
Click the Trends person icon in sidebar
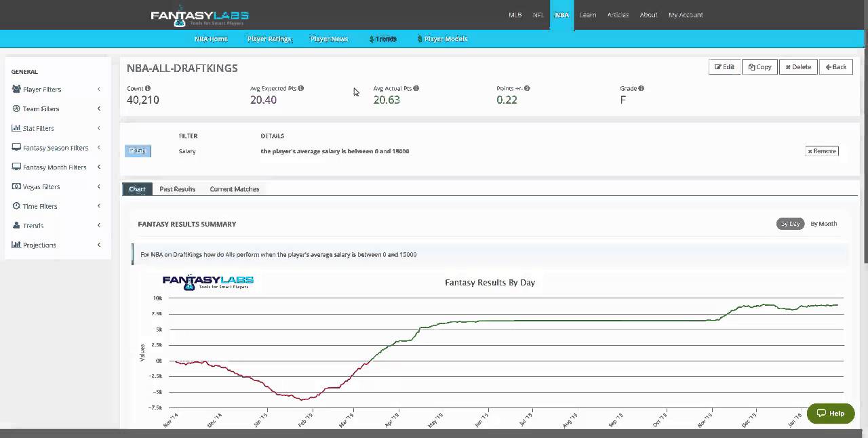(x=16, y=225)
